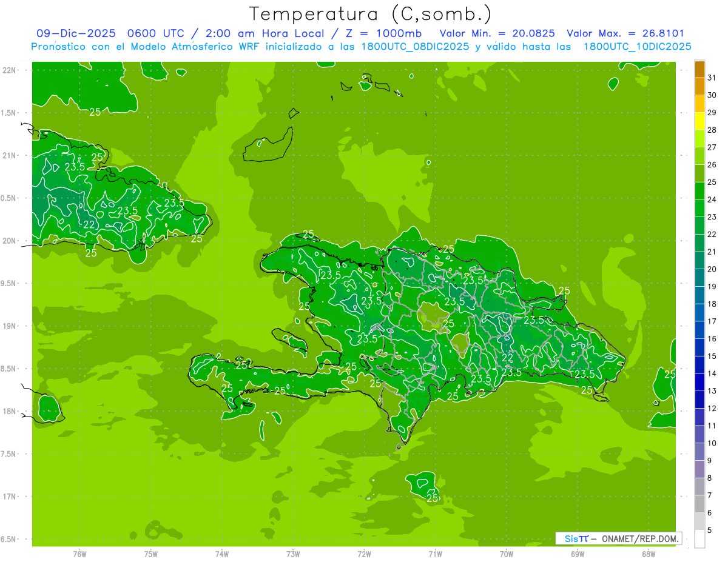The height and width of the screenshot is (562, 728).
Task: Click the '76W' longitude axis label
Action: pyautogui.click(x=79, y=554)
